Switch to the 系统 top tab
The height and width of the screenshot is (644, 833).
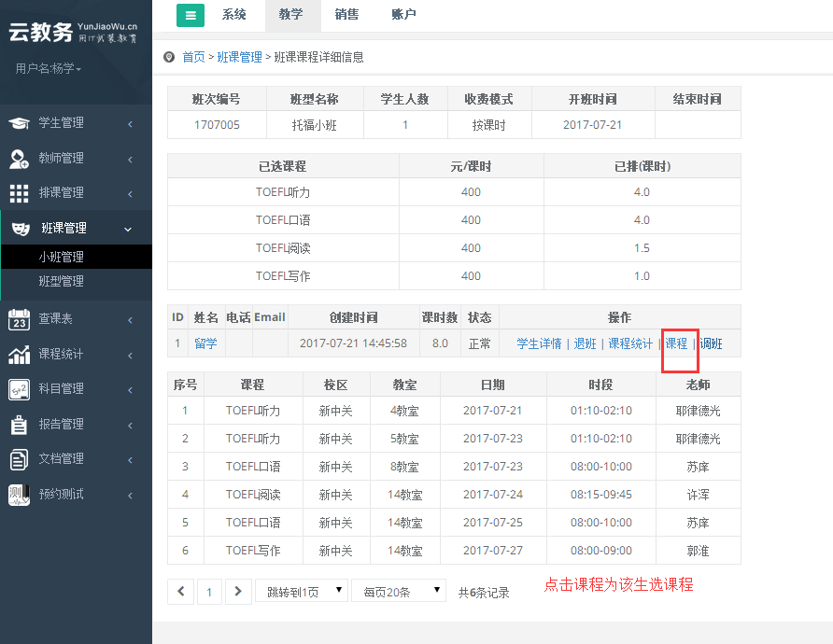tap(234, 15)
